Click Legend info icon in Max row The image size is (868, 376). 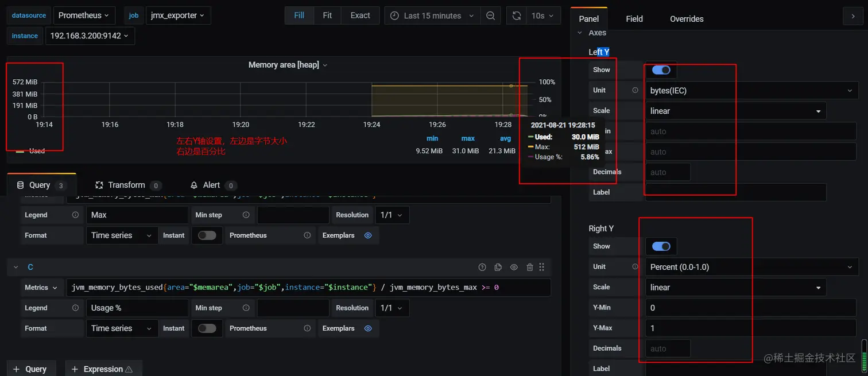75,215
